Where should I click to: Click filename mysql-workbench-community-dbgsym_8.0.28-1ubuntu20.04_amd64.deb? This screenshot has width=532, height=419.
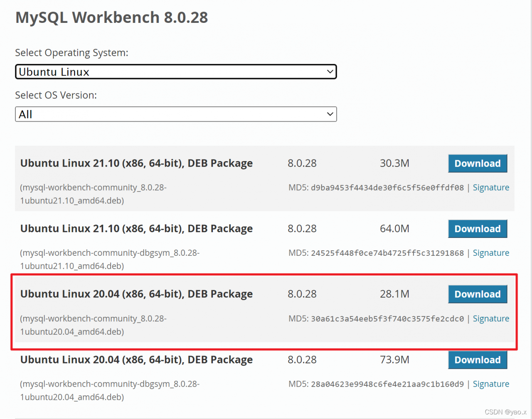pos(110,390)
